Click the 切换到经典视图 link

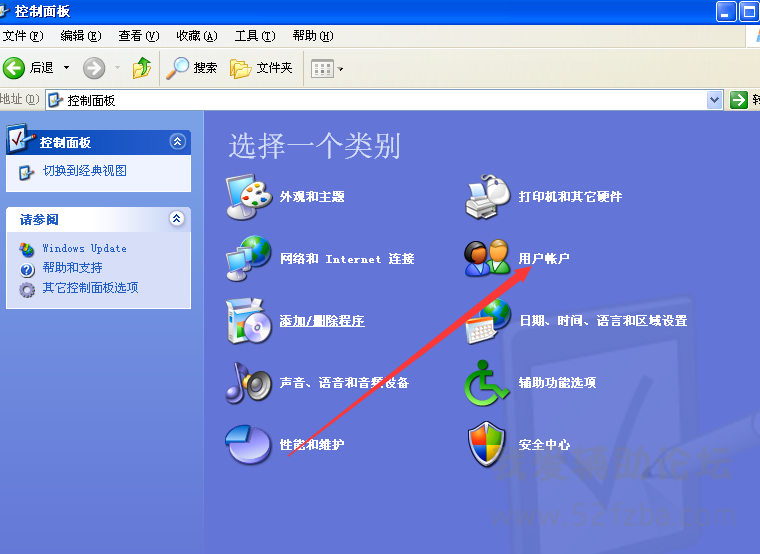point(85,171)
